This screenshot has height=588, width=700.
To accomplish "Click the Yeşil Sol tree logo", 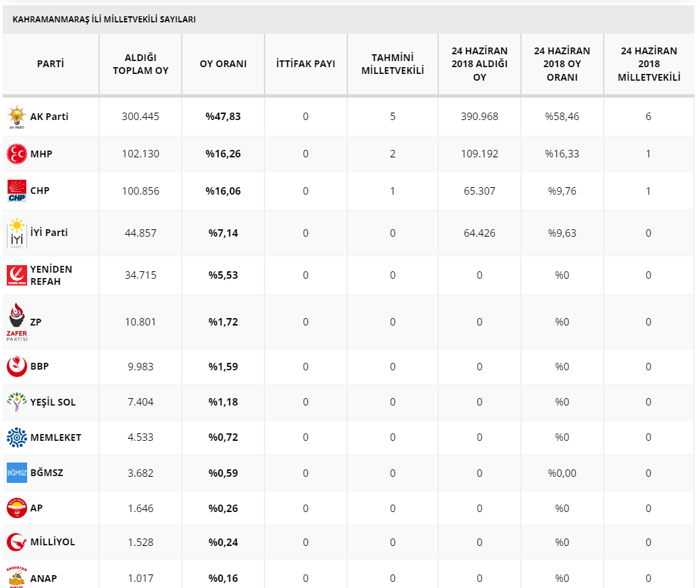I will coord(17,401).
